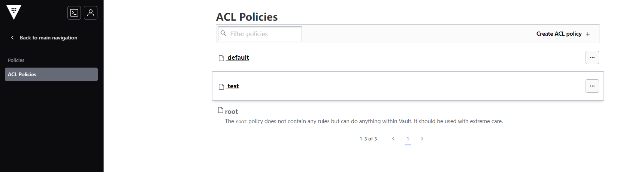Open the test policy link
644x172 pixels.
point(233,86)
